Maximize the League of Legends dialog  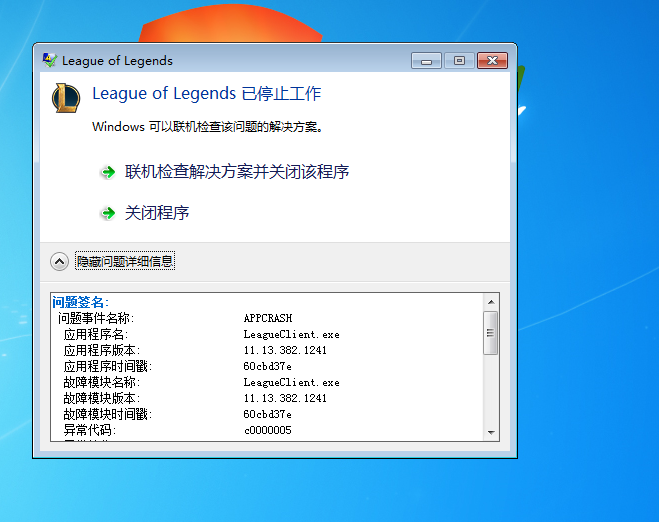pyautogui.click(x=459, y=61)
